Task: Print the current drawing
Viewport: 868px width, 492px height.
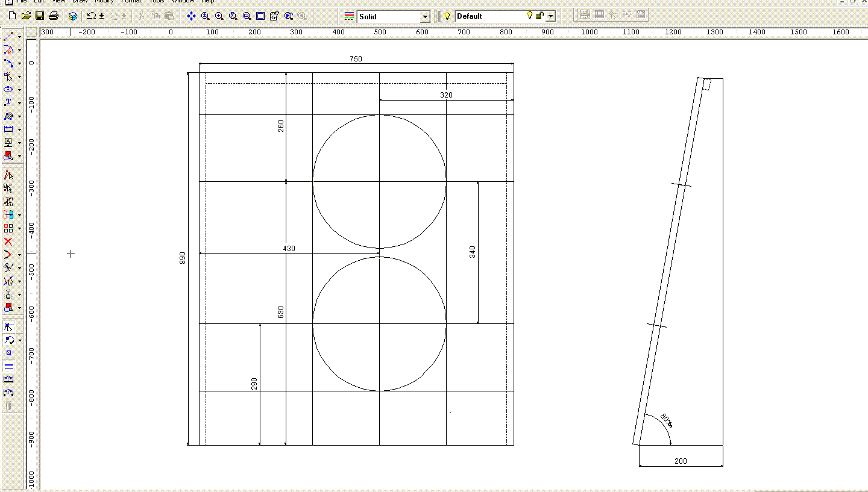Action: tap(54, 16)
